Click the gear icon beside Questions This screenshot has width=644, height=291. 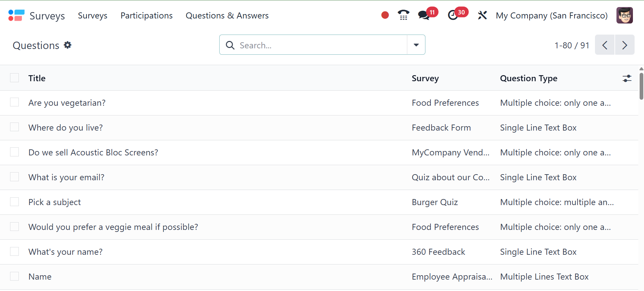pos(68,45)
